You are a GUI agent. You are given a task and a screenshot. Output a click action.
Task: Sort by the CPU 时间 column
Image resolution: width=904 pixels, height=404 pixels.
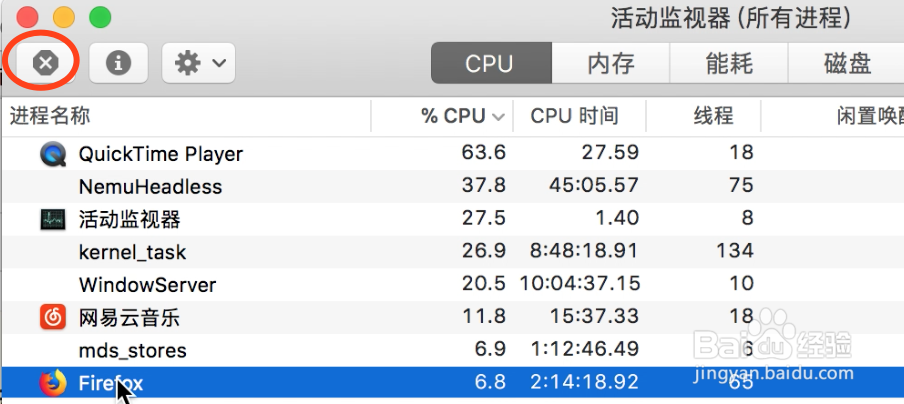pos(574,116)
